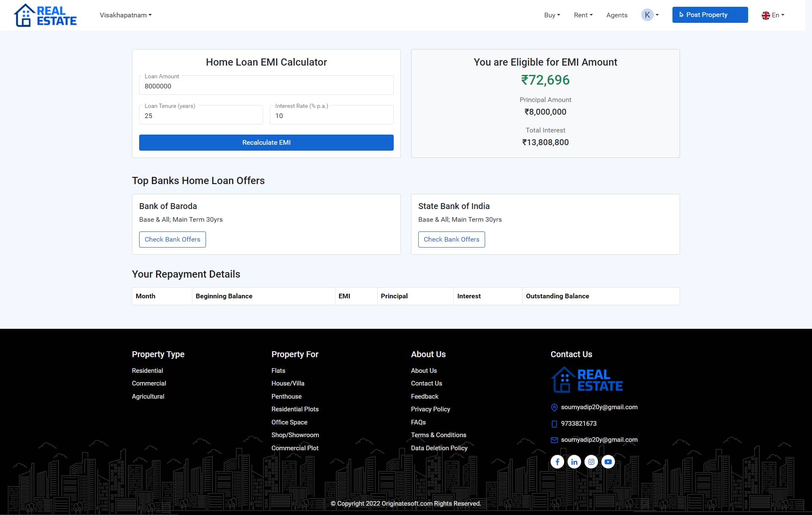Open the Shop/Showroom link
This screenshot has width=812, height=515.
[x=295, y=435]
